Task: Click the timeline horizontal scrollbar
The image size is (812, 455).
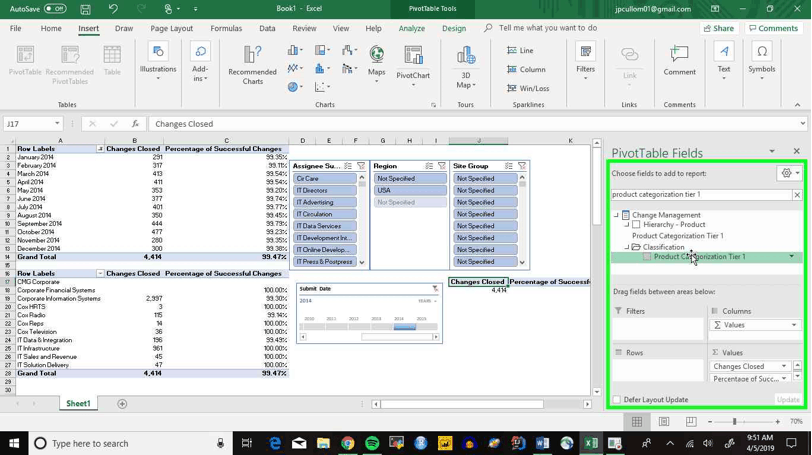Action: click(397, 337)
